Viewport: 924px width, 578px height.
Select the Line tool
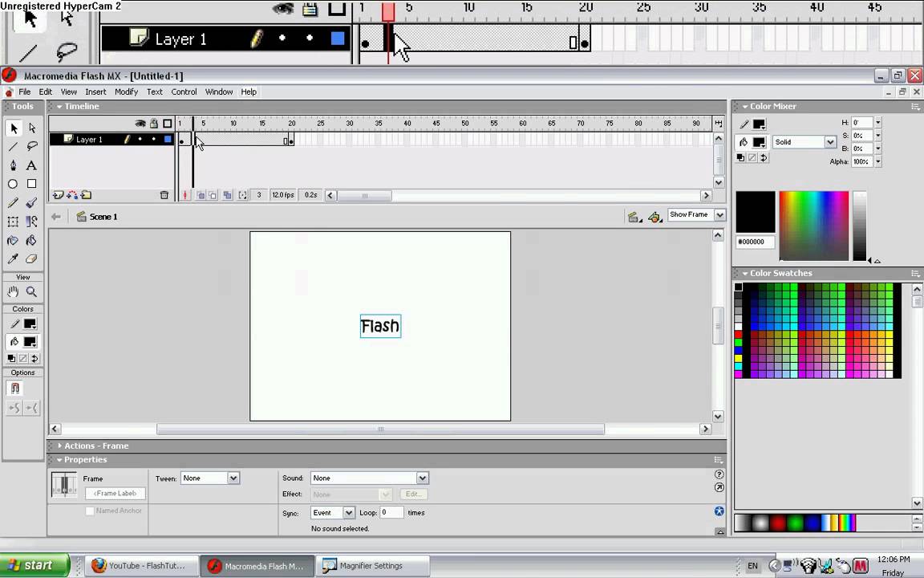point(14,146)
